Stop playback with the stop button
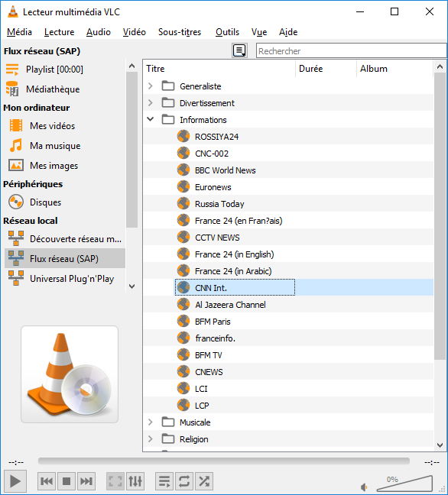The image size is (448, 495). pos(67,481)
